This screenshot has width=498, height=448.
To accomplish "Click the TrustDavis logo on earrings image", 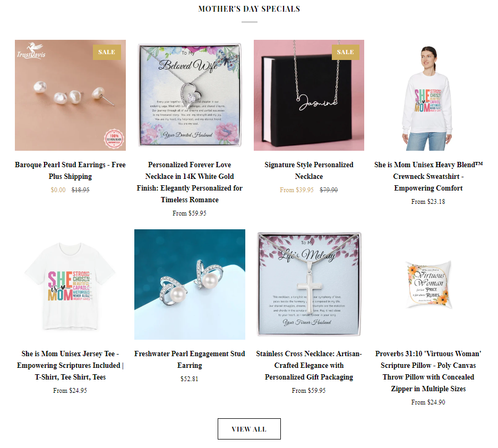I will coord(31,50).
